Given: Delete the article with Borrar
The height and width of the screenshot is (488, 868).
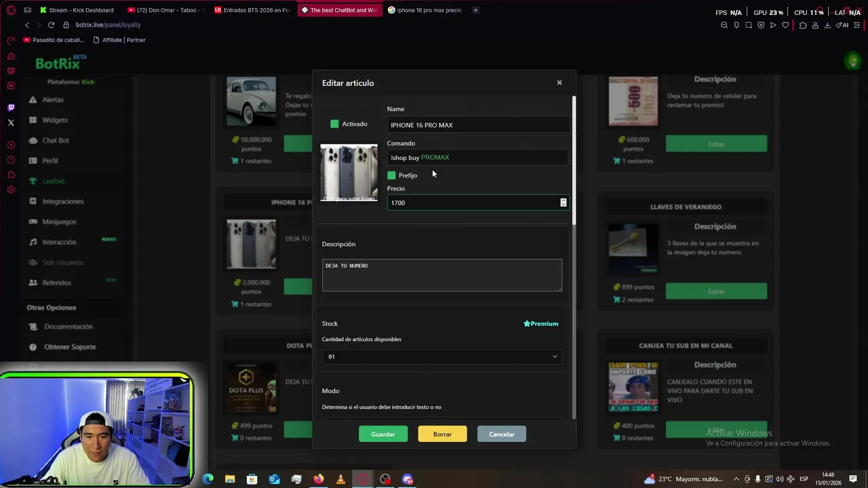Looking at the screenshot, I should [442, 434].
